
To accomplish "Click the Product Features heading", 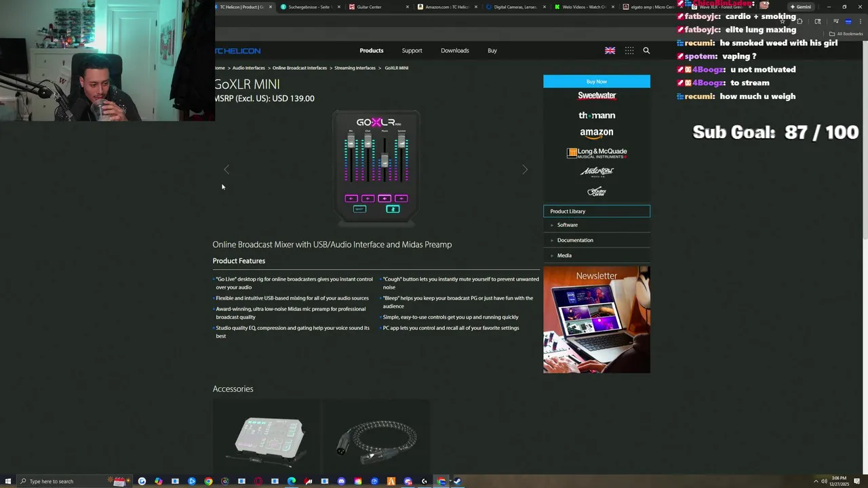I will click(x=239, y=261).
